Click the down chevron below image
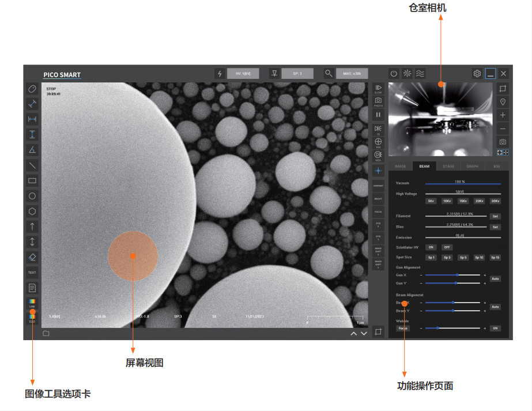The image size is (532, 411). [x=364, y=333]
